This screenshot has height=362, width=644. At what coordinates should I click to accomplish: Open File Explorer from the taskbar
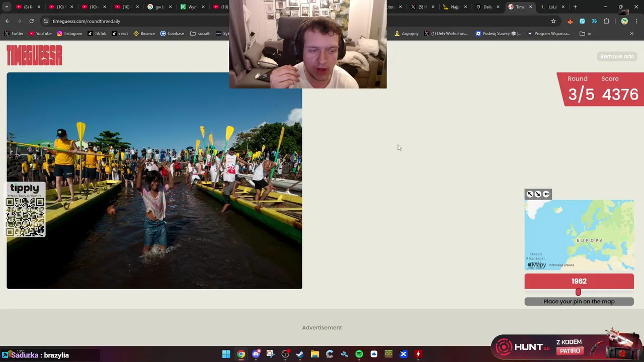click(x=315, y=354)
